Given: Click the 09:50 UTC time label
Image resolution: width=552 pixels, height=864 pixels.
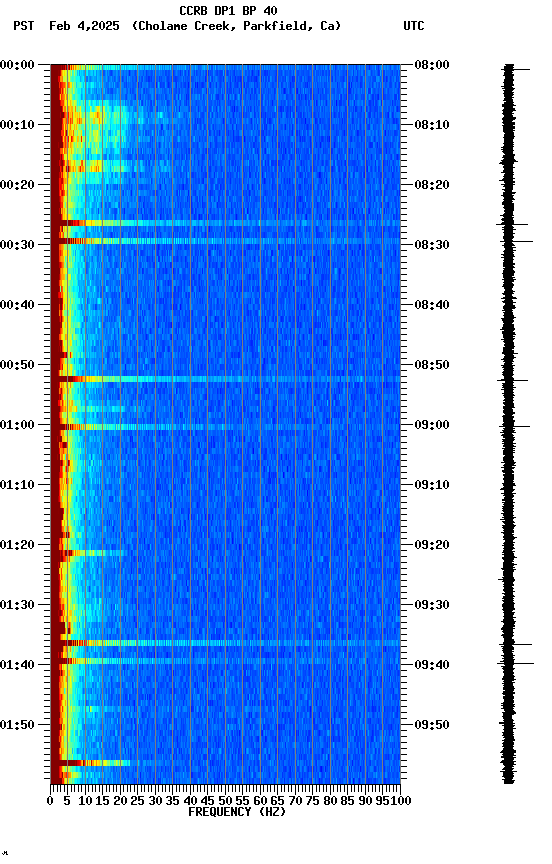Looking at the screenshot, I should coord(432,725).
